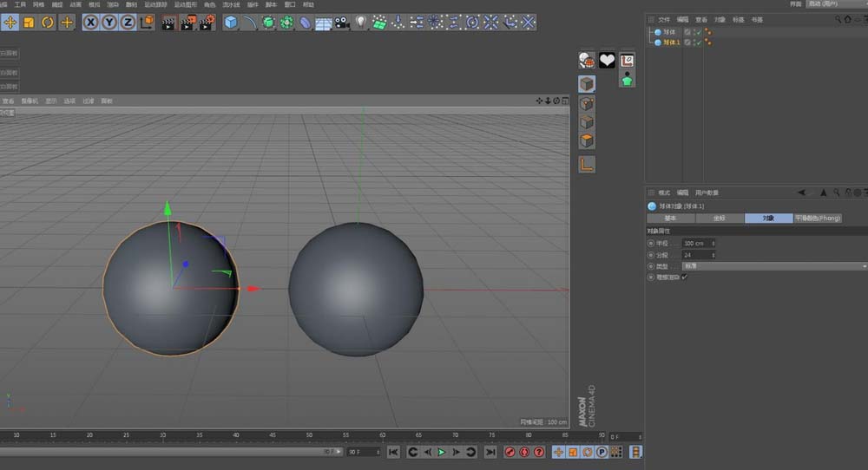Screen dimensions: 868x470
Task: Toggle layer box of first sphere
Action: [x=687, y=33]
